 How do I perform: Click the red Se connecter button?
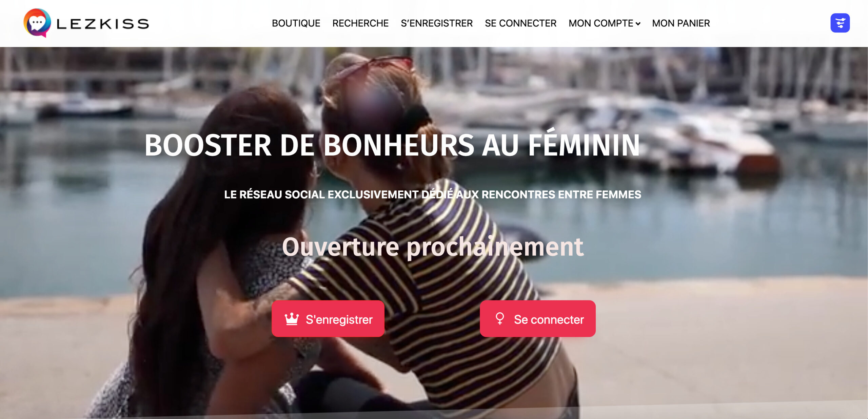coord(538,319)
